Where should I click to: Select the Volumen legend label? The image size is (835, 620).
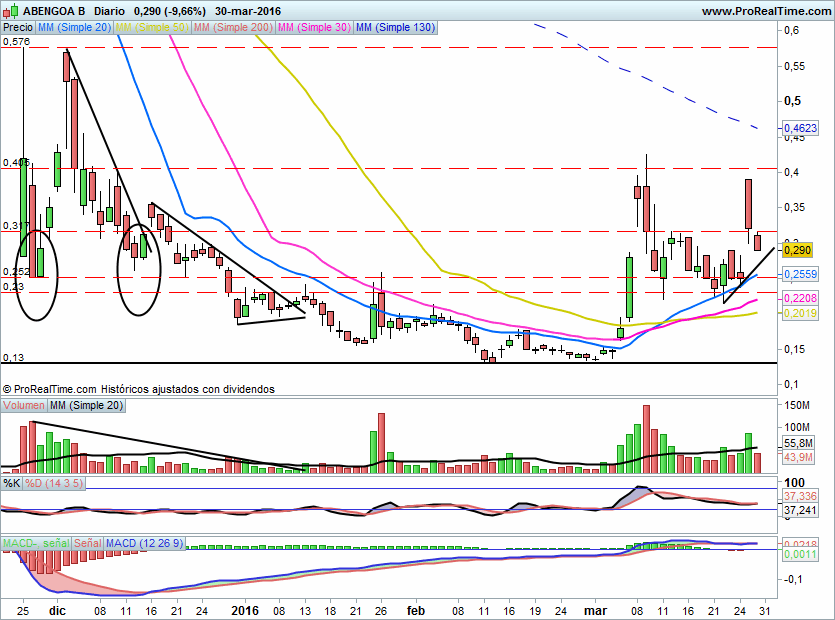(x=24, y=405)
